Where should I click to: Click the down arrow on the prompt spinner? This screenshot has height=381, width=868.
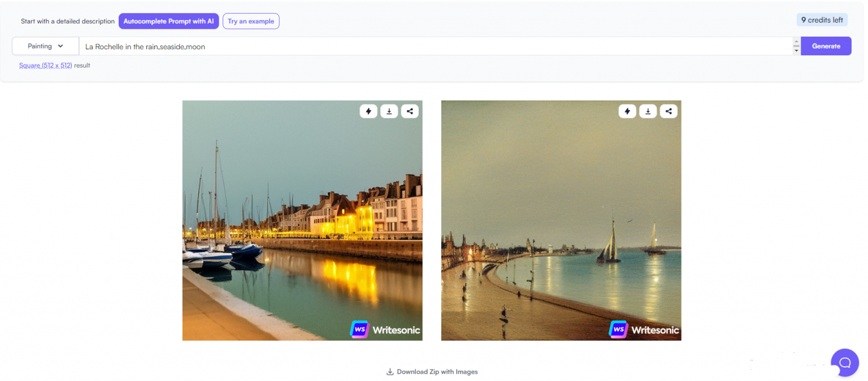[797, 51]
